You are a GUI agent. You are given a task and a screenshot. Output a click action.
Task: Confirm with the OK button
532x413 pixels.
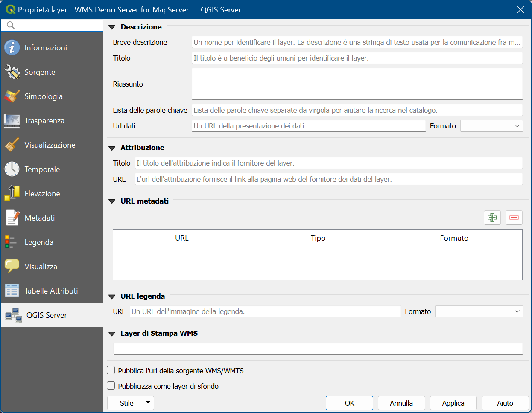coord(349,403)
